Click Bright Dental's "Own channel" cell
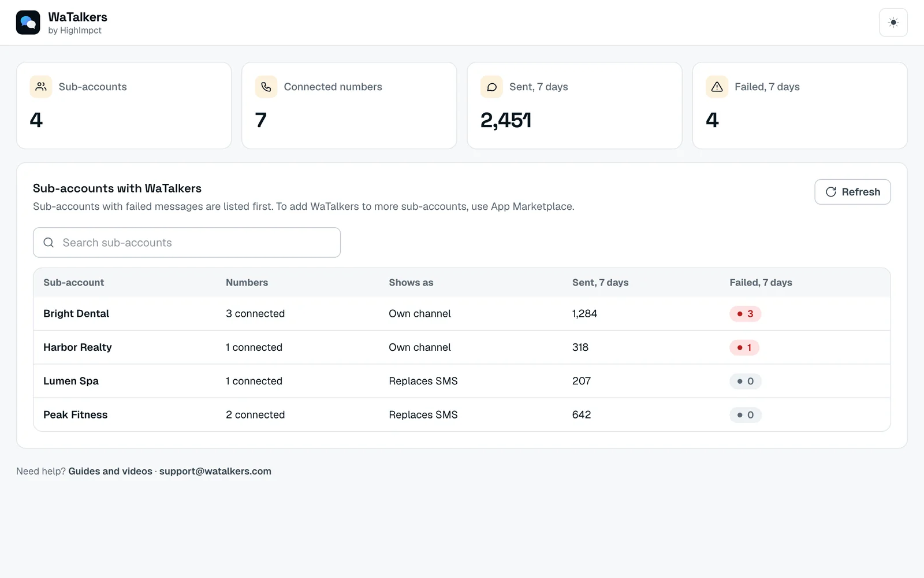 coord(420,314)
